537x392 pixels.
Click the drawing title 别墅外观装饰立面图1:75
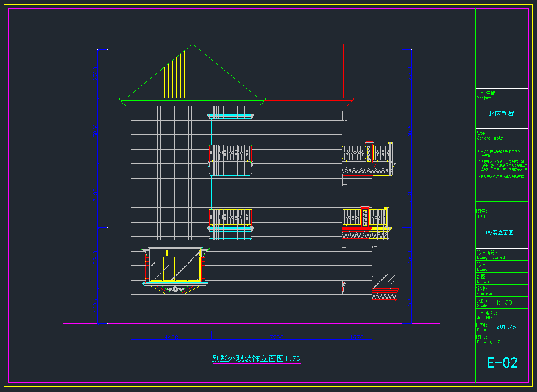coord(256,359)
